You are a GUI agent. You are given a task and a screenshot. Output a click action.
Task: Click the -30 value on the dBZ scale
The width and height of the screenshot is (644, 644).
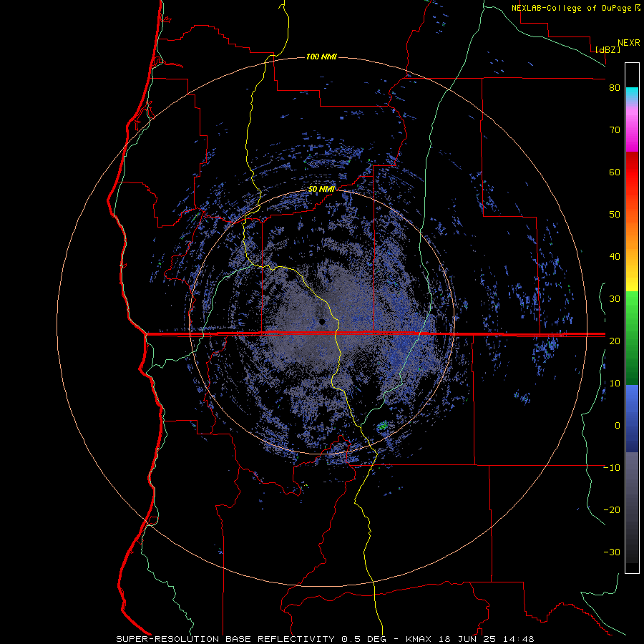point(612,552)
